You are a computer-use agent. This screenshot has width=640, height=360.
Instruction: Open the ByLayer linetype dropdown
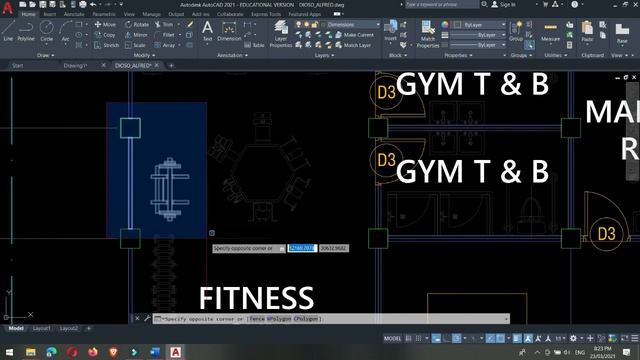click(478, 45)
